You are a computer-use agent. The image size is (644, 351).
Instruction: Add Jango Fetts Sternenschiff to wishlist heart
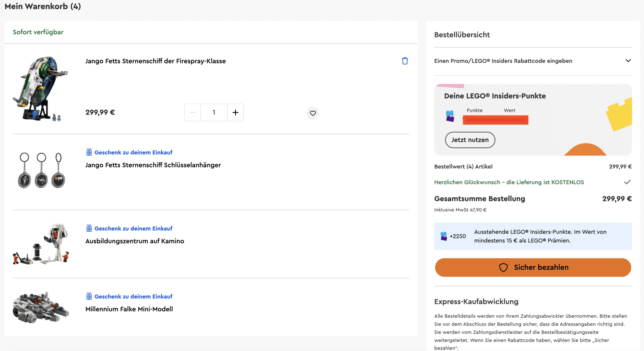pos(313,113)
